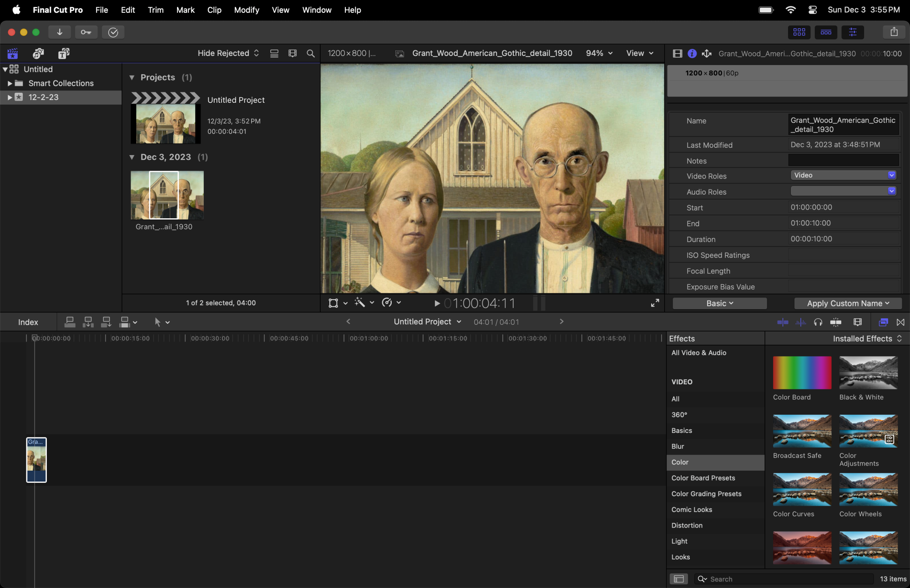Open the Audio Roles dropdown
The width and height of the screenshot is (910, 588).
tap(844, 191)
